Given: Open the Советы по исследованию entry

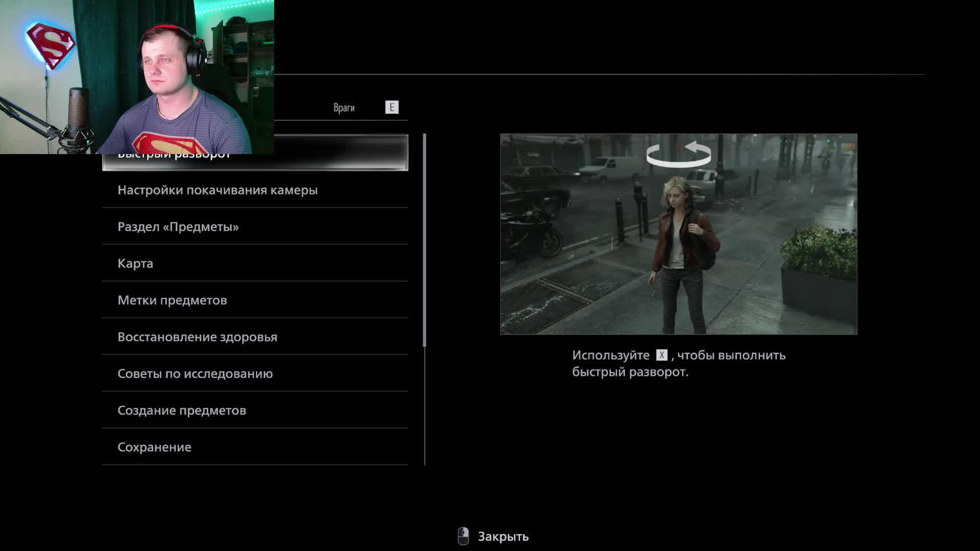Looking at the screenshot, I should (x=195, y=373).
